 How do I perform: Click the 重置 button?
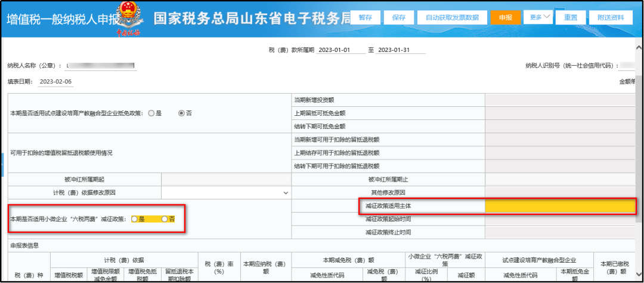(x=571, y=17)
